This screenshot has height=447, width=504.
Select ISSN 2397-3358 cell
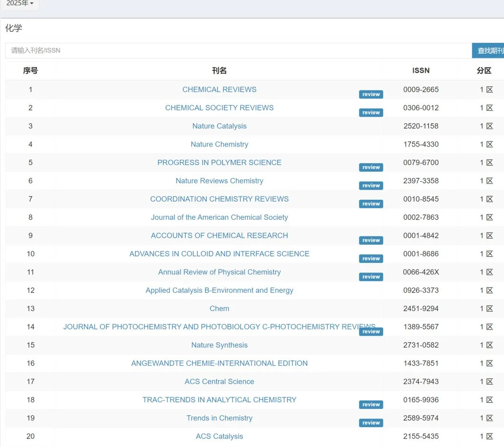pyautogui.click(x=421, y=181)
